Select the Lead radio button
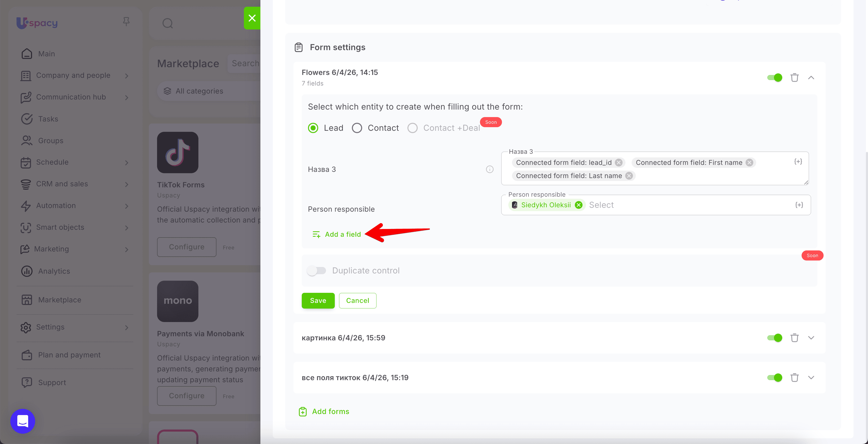This screenshot has height=444, width=868. click(313, 128)
